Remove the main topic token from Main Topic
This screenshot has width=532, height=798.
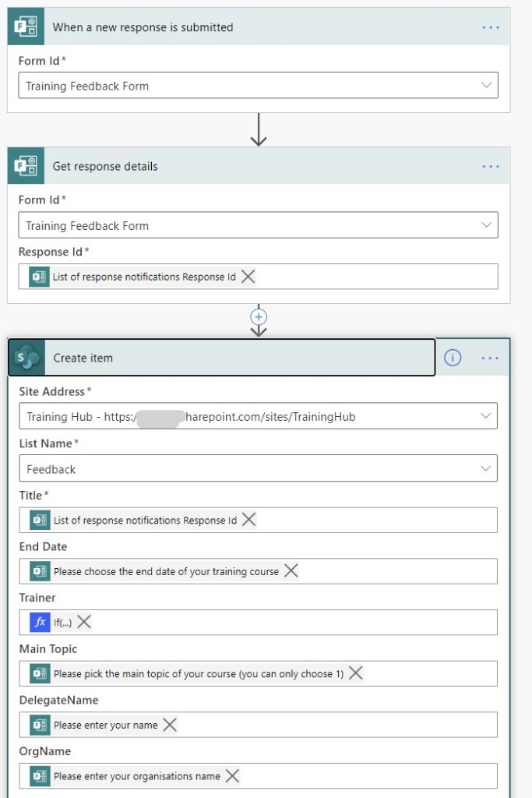click(x=355, y=673)
